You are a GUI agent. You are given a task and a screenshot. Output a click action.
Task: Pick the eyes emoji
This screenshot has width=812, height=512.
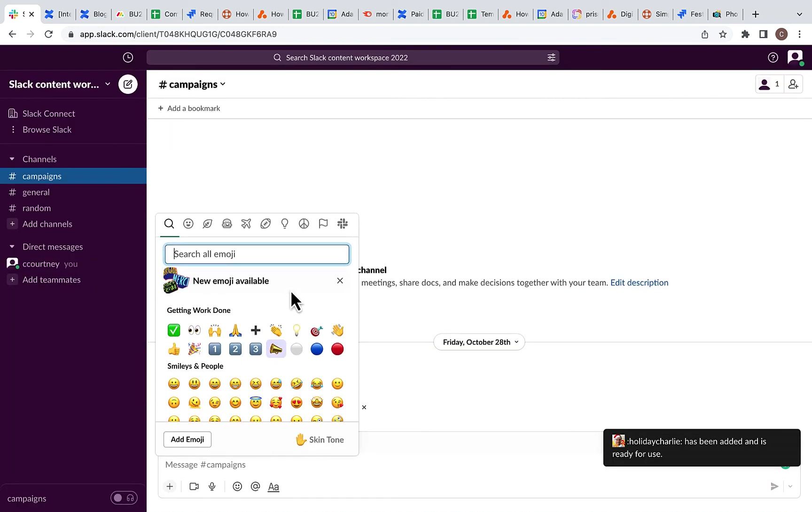click(194, 330)
